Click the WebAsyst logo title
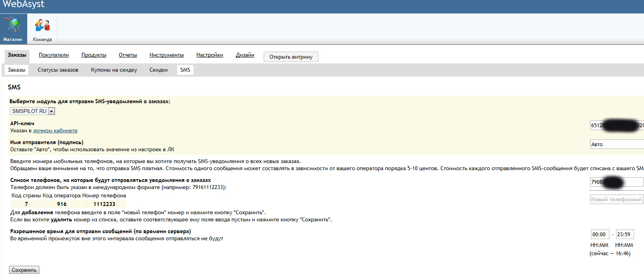 click(23, 5)
